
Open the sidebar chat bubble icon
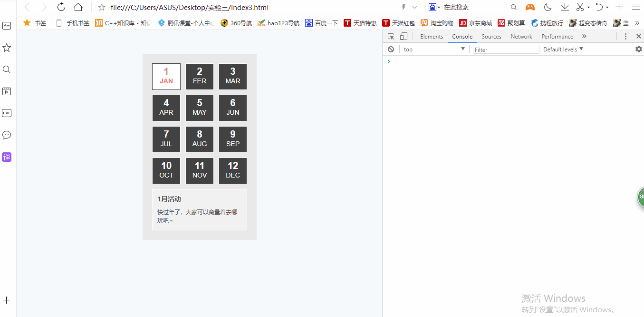pyautogui.click(x=7, y=135)
